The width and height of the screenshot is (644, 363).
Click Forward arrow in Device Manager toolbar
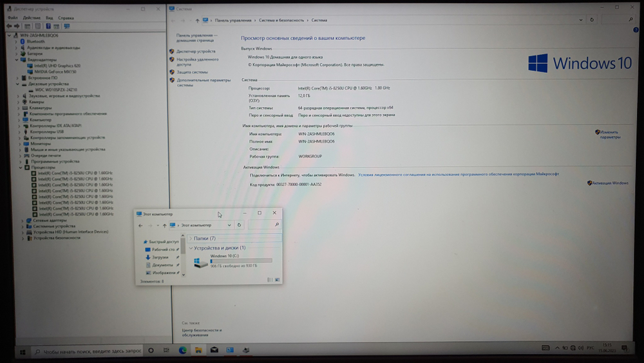tap(17, 26)
